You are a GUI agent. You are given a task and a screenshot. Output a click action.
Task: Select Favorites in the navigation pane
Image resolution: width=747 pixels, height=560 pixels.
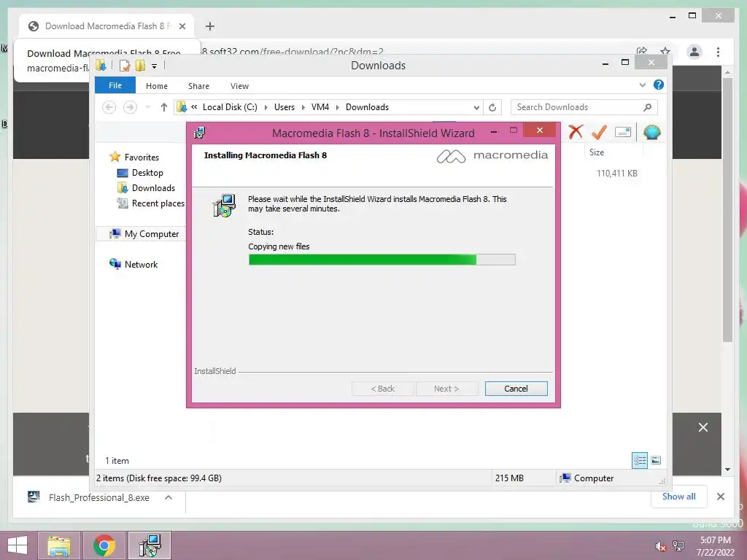click(142, 157)
